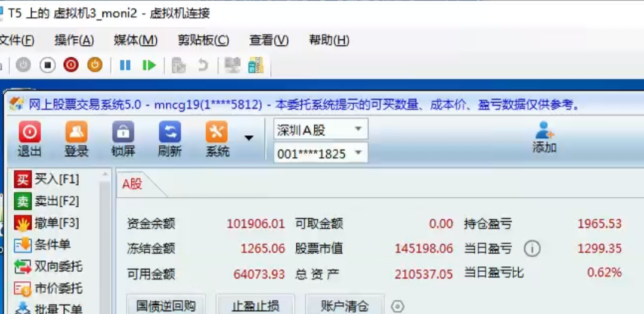Click the red shut down VM icon
Image resolution: width=644 pixels, height=314 pixels.
point(71,65)
